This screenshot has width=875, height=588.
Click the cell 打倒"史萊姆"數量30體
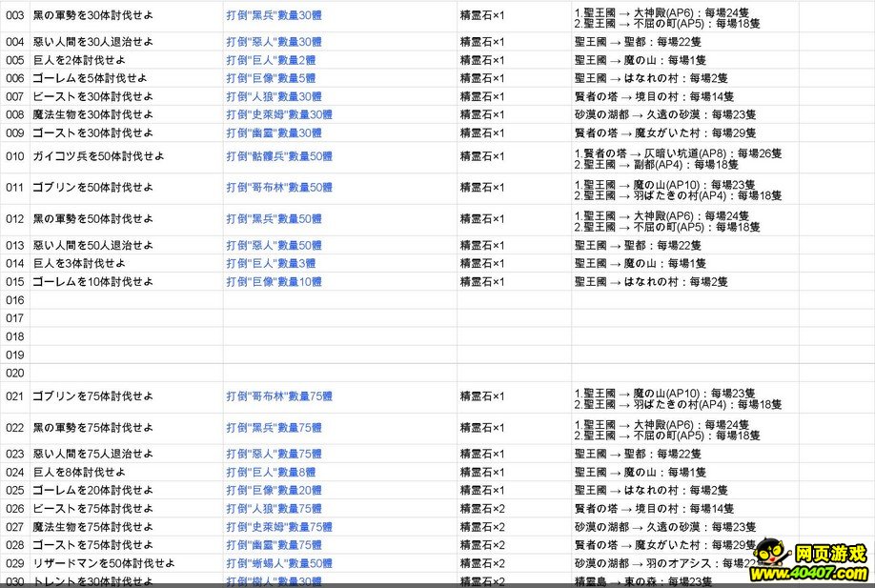pyautogui.click(x=279, y=114)
